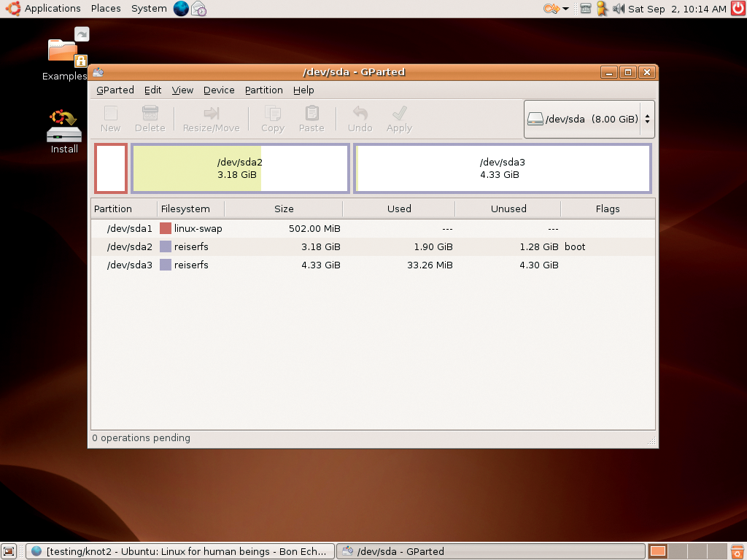Click the New partition toolbar icon

(x=111, y=119)
